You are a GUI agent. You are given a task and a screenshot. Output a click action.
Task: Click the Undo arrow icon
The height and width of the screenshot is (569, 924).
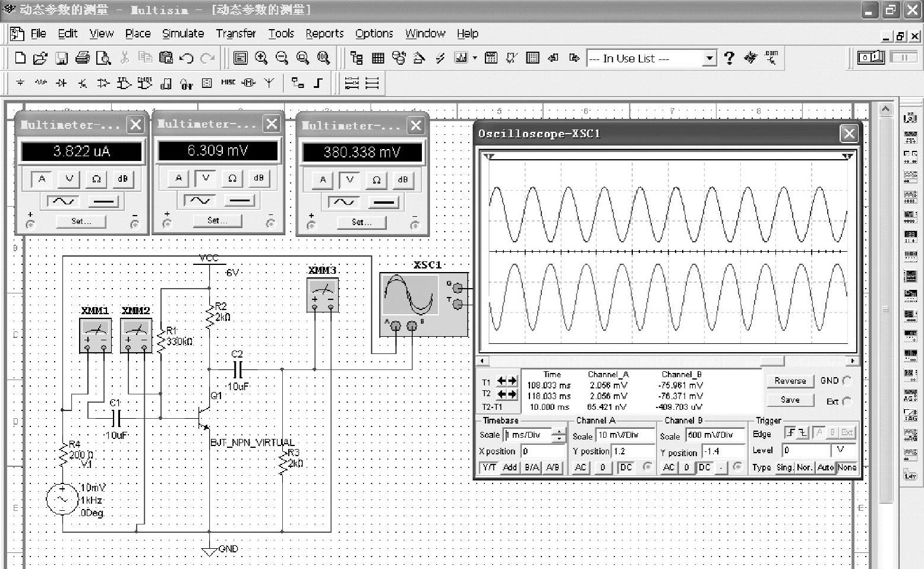point(187,58)
